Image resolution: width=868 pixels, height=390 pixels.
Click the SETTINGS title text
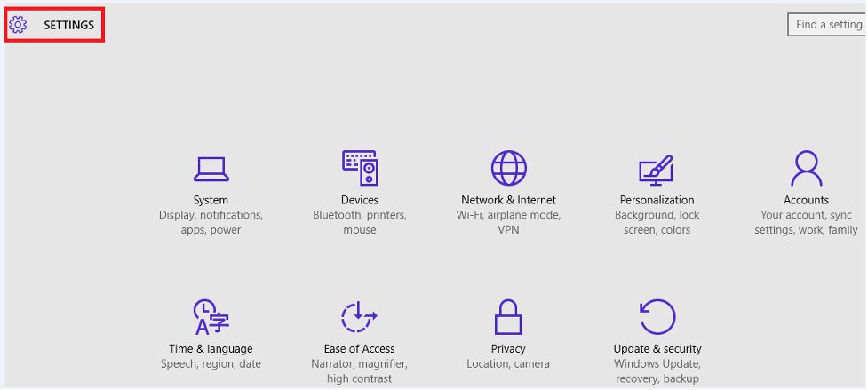click(x=69, y=26)
